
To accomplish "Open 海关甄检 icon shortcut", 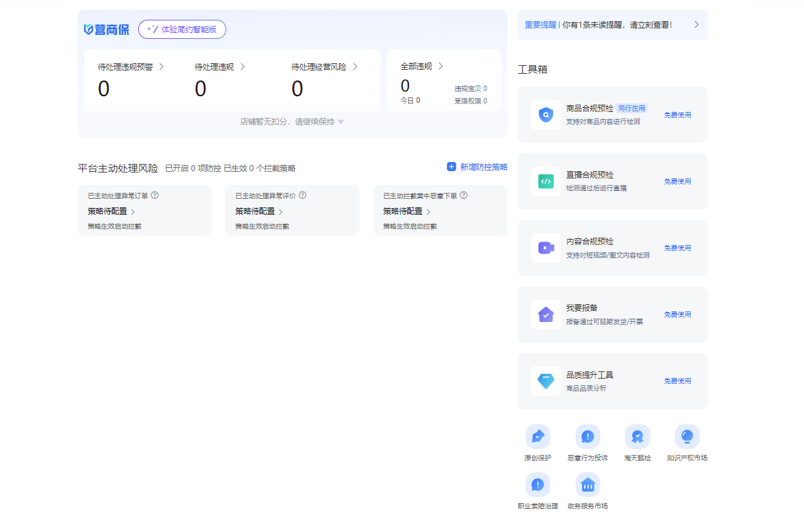I will coord(637,437).
